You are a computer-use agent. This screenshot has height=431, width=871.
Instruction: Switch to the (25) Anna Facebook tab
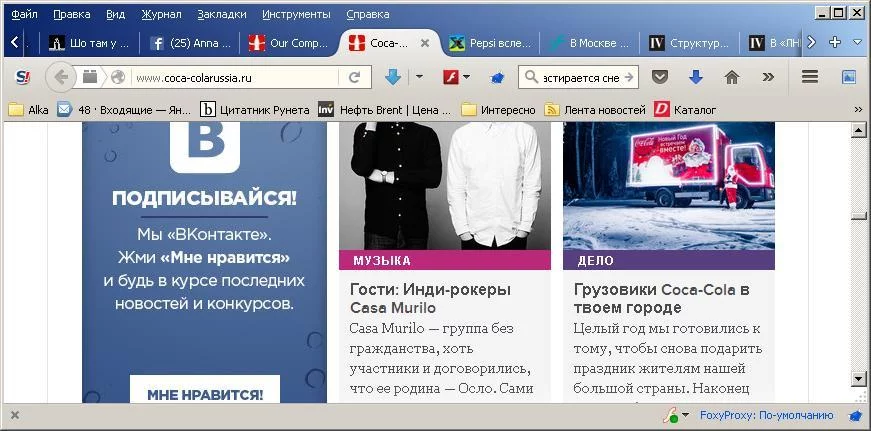[x=191, y=43]
